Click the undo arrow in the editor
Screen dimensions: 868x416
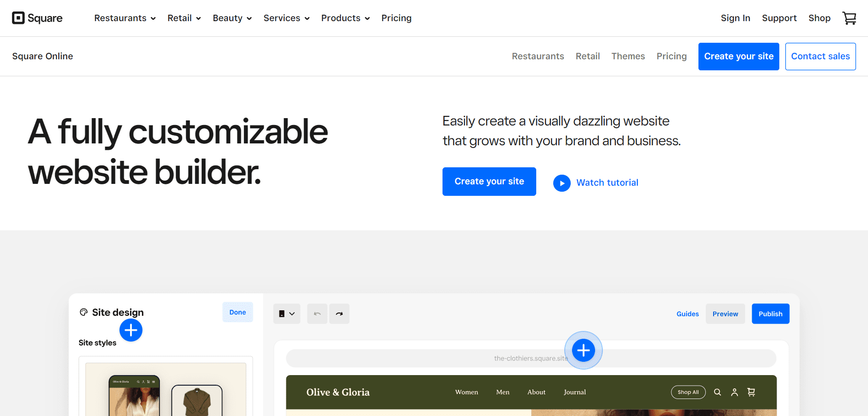point(317,313)
